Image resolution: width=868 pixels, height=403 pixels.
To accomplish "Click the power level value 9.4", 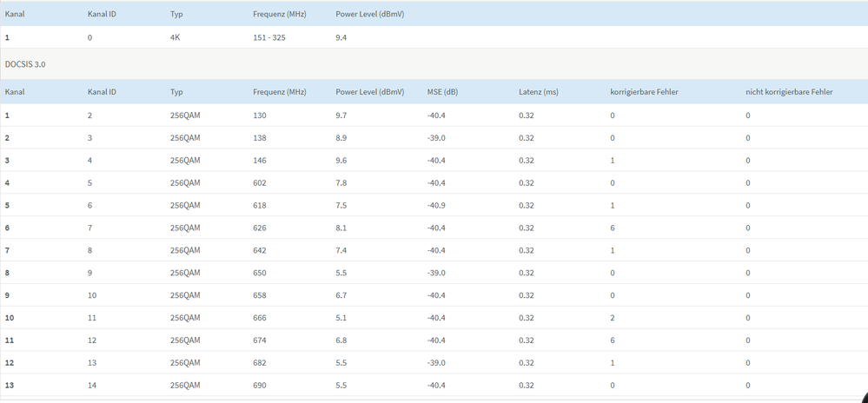I will coord(341,37).
